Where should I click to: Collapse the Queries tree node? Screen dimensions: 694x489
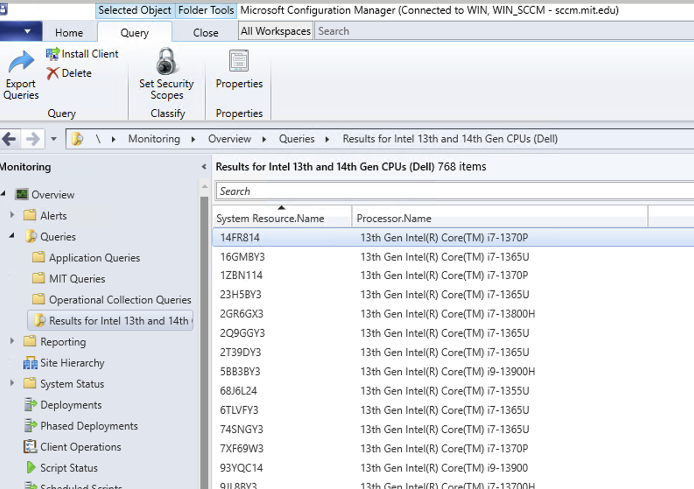(12, 236)
